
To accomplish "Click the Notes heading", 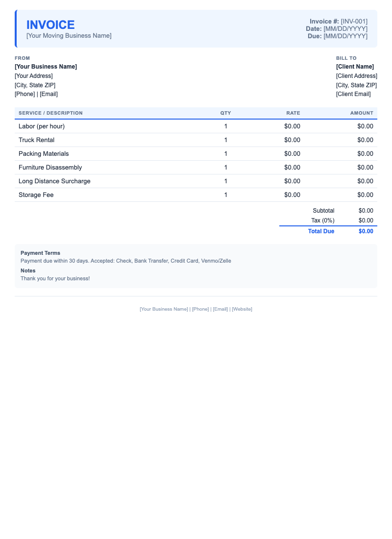I will coord(28,271).
